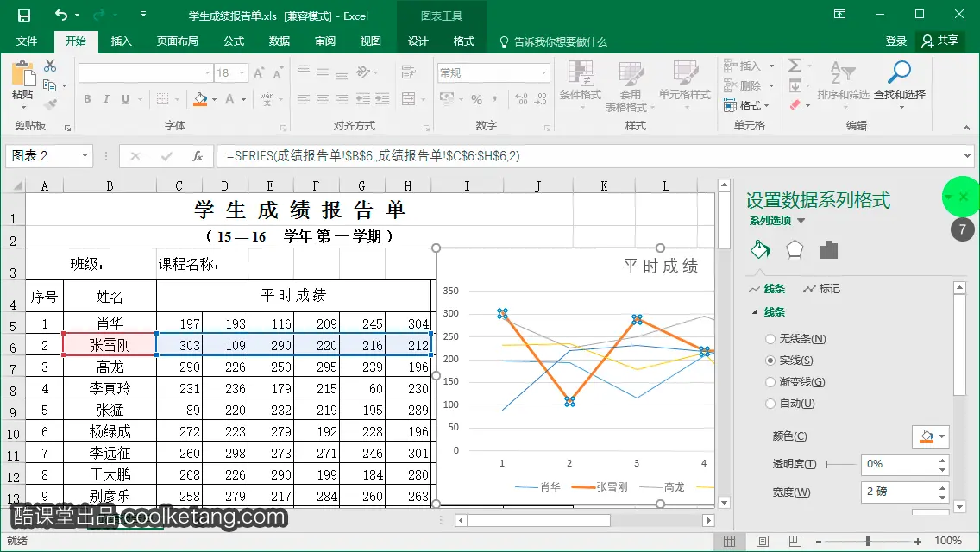Click the Paste clipboard icon
Screen dimensions: 980x552
pyautogui.click(x=22, y=74)
